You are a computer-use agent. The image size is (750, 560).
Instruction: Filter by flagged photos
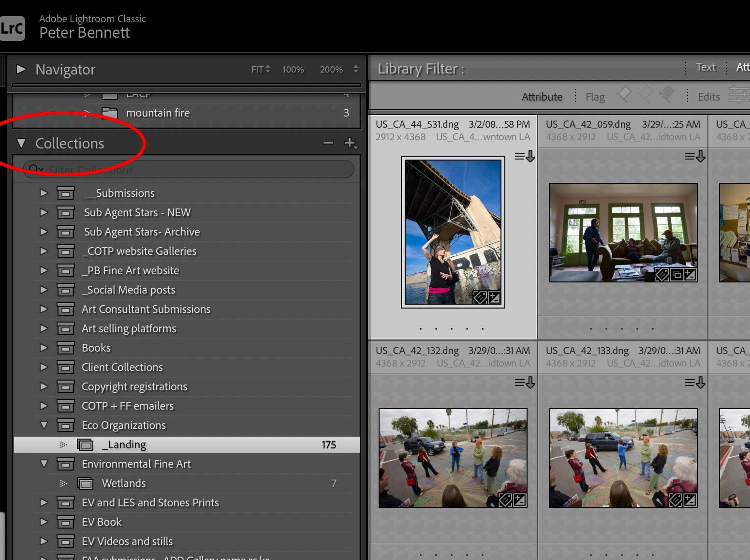[623, 94]
